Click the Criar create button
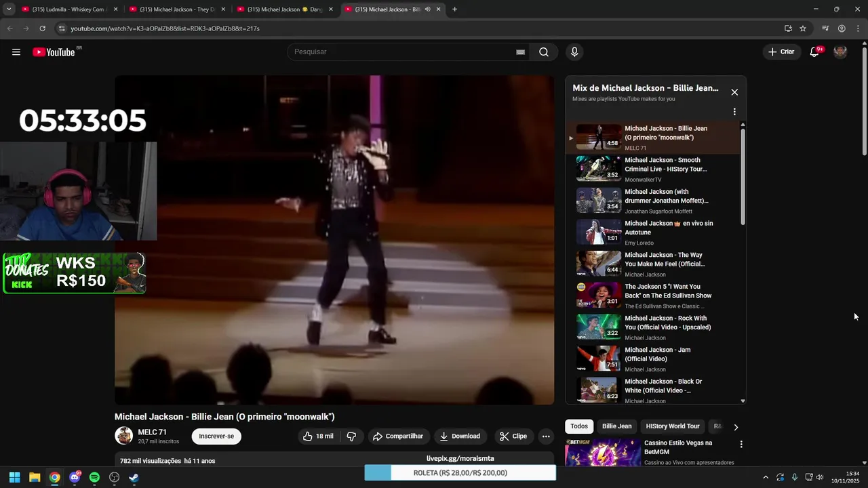The height and width of the screenshot is (488, 868). tap(781, 52)
